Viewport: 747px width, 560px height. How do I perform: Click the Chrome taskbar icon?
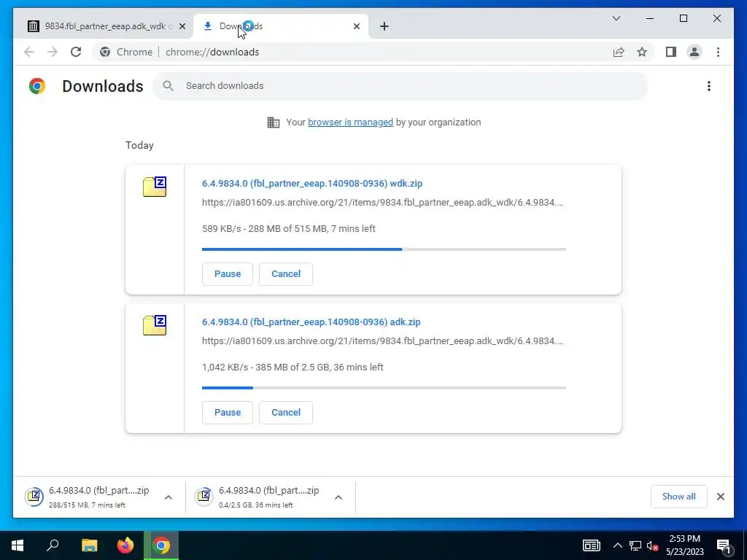[x=161, y=545]
